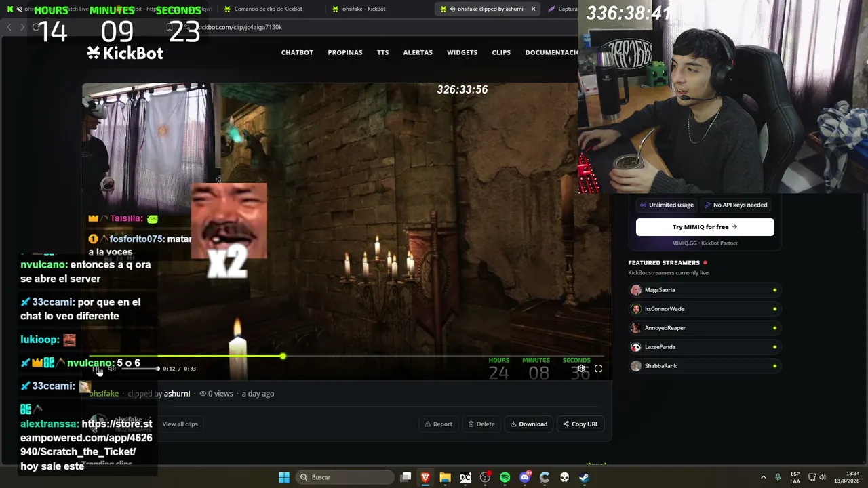Image resolution: width=868 pixels, height=488 pixels.
Task: Click the 'FEATURED STREAMERS' heading
Action: [664, 263]
